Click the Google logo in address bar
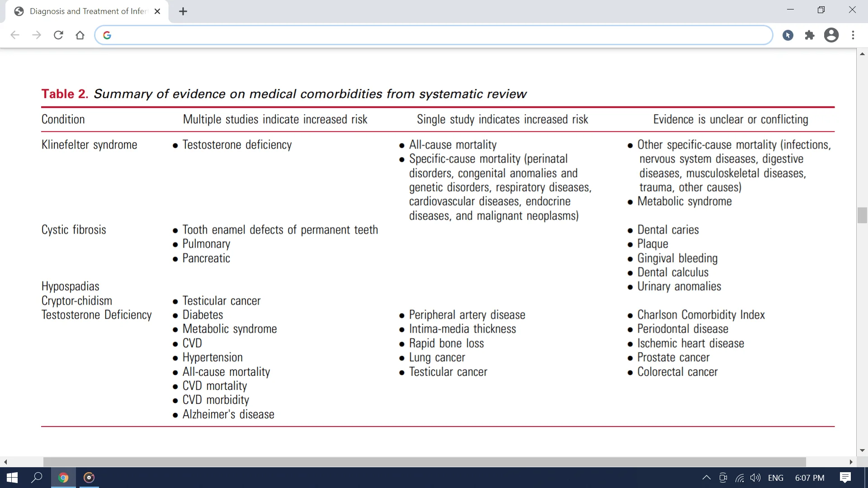Viewport: 868px width, 488px height. (107, 35)
